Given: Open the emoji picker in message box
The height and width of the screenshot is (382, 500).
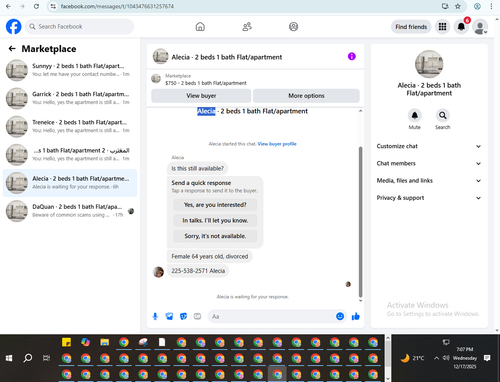Looking at the screenshot, I should coord(340,316).
